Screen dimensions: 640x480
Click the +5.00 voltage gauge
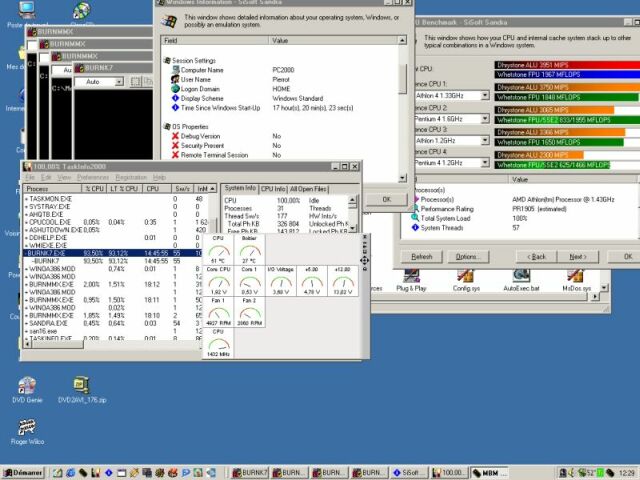click(312, 281)
